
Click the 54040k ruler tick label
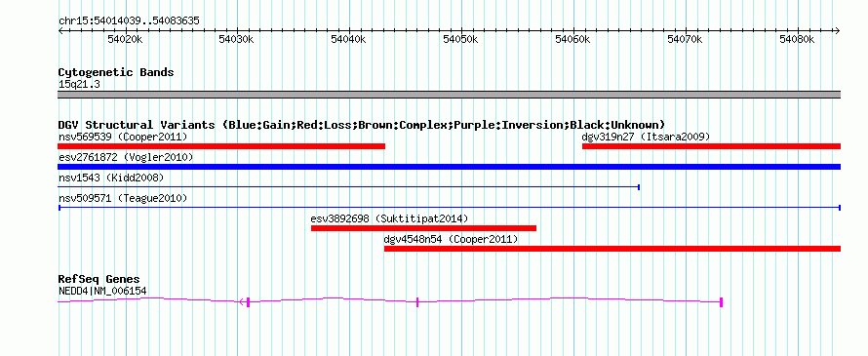[349, 39]
